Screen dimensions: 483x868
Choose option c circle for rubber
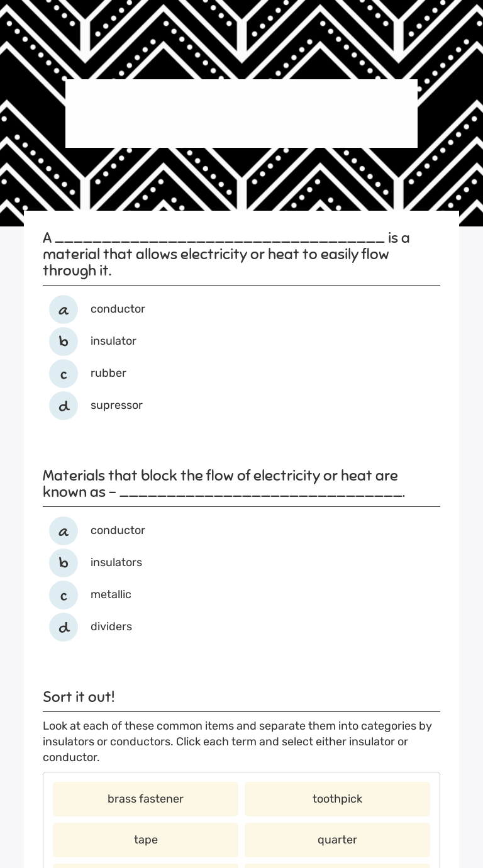64,374
